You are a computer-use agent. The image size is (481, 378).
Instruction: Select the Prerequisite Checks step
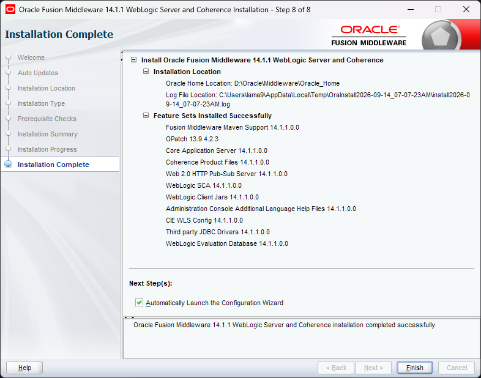click(47, 119)
